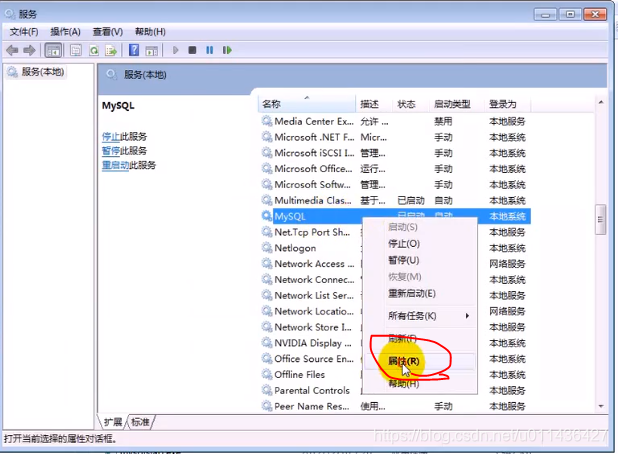This screenshot has height=454, width=618.
Task: Minimize the 服务 window
Action: [545, 15]
